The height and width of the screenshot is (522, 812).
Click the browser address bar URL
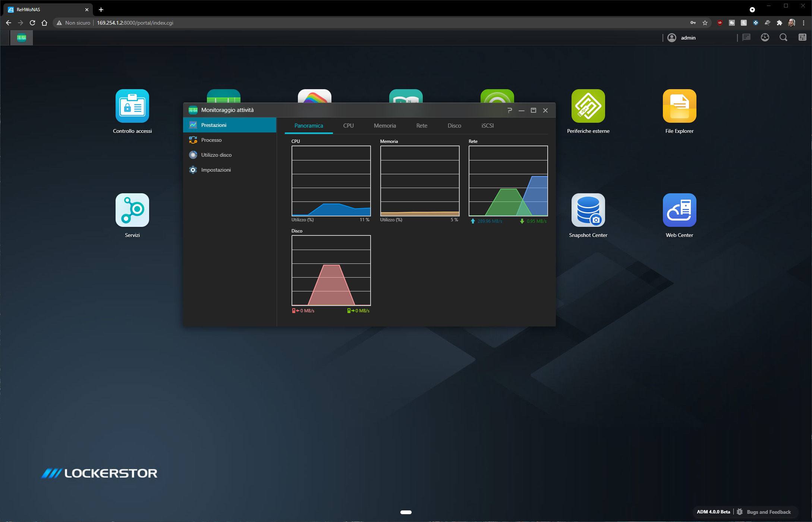pyautogui.click(x=135, y=23)
